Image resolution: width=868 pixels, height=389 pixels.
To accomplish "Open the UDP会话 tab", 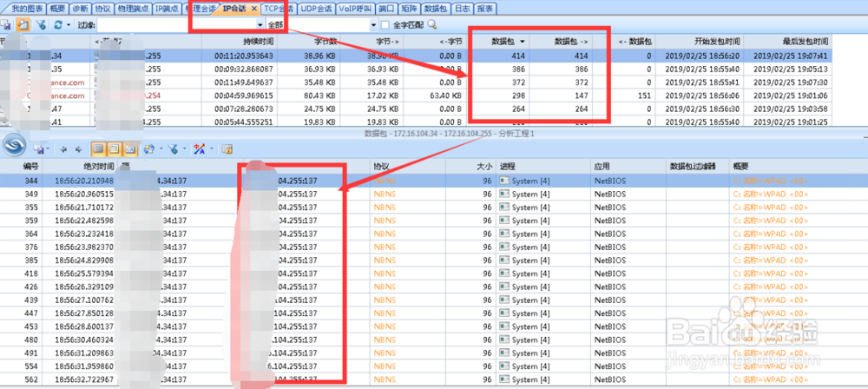I will click(x=317, y=9).
